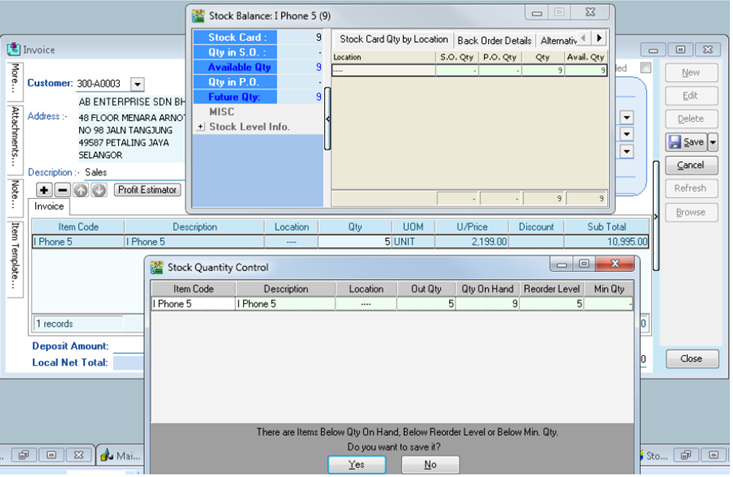Image resolution: width=733 pixels, height=477 pixels.
Task: Switch to the Back Order Details tab
Action: 493,40
